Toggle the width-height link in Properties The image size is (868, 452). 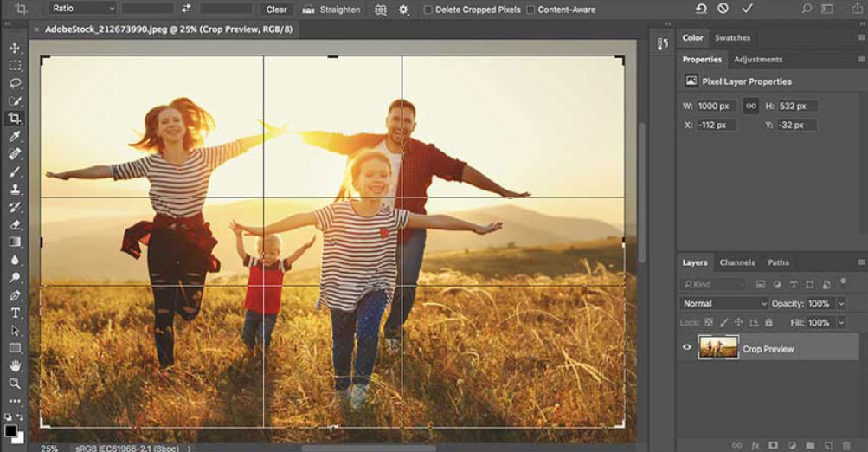point(750,106)
